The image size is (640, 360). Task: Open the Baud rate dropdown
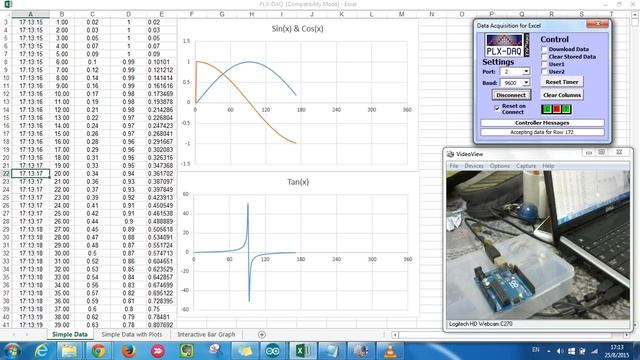pos(526,82)
